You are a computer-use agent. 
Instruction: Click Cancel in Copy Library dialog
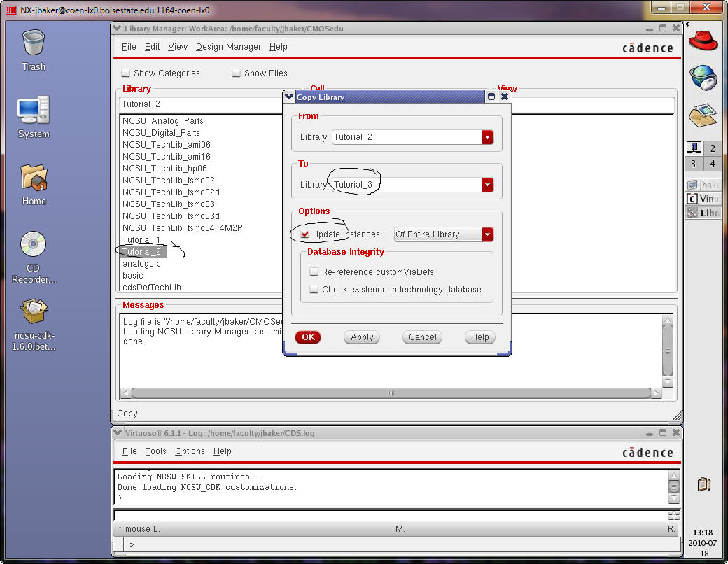pyautogui.click(x=422, y=337)
